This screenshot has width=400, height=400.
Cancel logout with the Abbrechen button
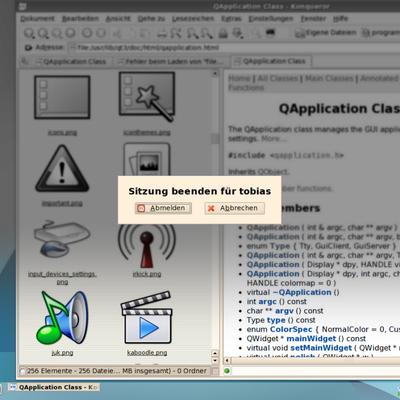235,208
